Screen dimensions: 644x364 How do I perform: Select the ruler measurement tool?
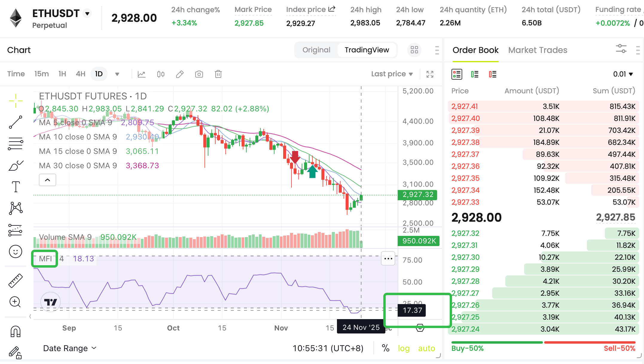pos(15,280)
